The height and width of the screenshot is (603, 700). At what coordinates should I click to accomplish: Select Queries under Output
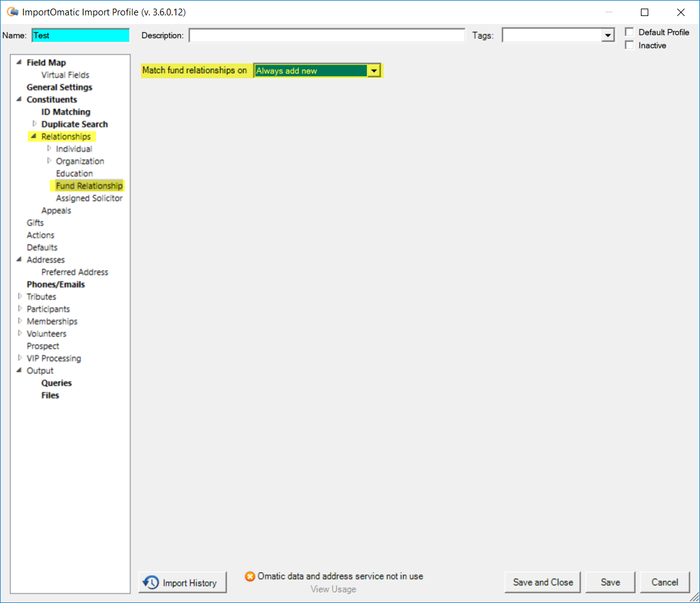[57, 383]
